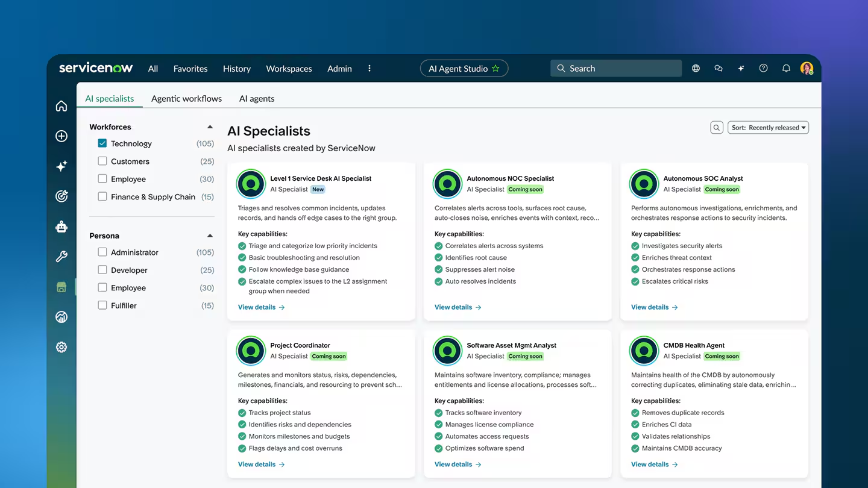The width and height of the screenshot is (868, 488).
Task: Open the sparkles AI icon in sidebar
Action: (61, 166)
